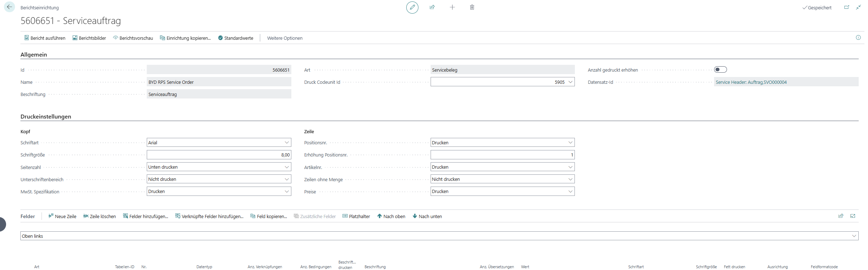This screenshot has width=868, height=270.
Task: Click Anz. Bedingungen column header
Action: coord(316,267)
